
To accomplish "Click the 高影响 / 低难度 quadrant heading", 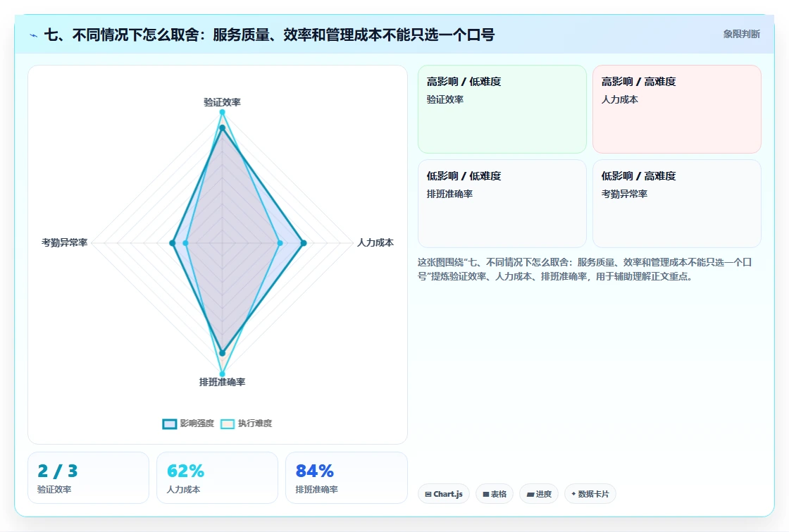I will coord(464,82).
